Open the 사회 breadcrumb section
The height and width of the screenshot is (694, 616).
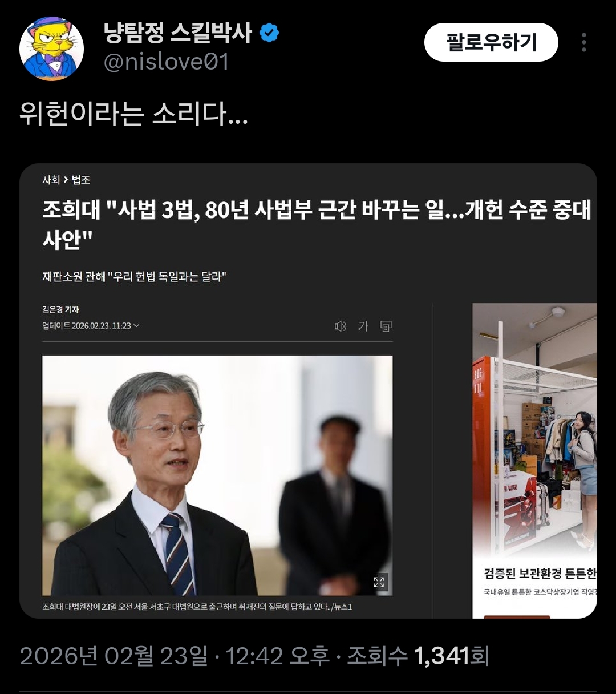tap(51, 180)
